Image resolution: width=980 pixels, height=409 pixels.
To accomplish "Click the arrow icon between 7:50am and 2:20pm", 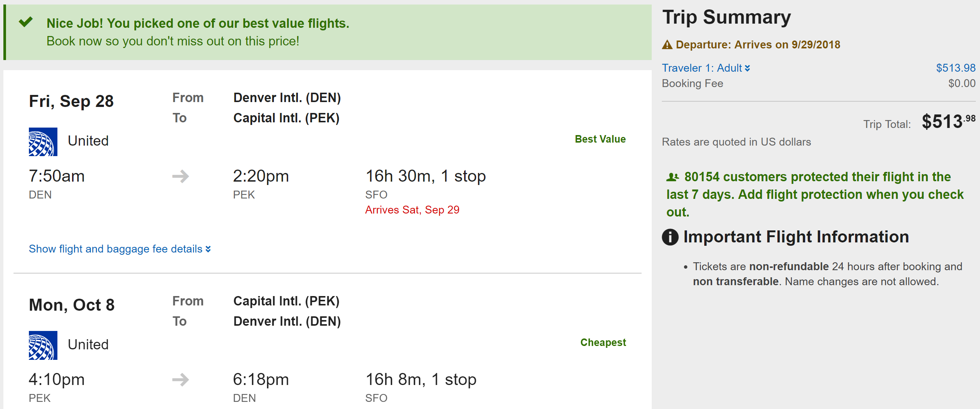I will coord(180,176).
